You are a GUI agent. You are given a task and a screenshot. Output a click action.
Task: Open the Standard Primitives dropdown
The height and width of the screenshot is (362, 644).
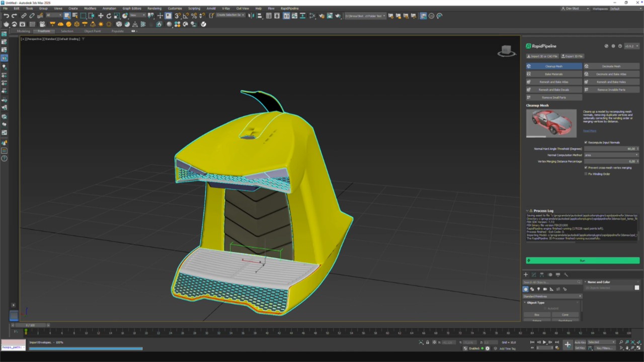(552, 296)
